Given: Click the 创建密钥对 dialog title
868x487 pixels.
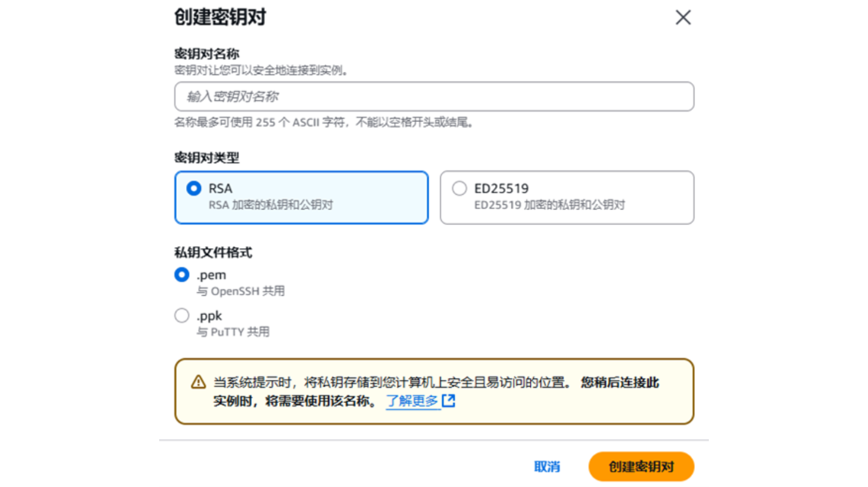Looking at the screenshot, I should click(220, 17).
